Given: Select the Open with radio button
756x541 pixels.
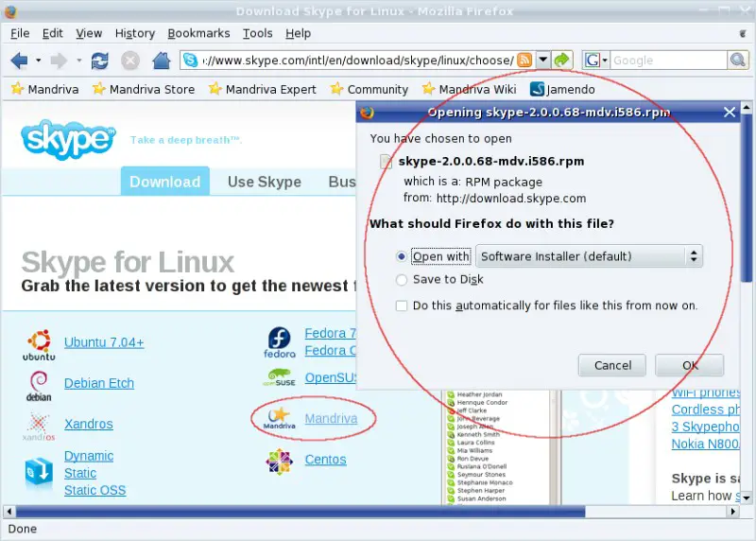Looking at the screenshot, I should click(x=401, y=256).
